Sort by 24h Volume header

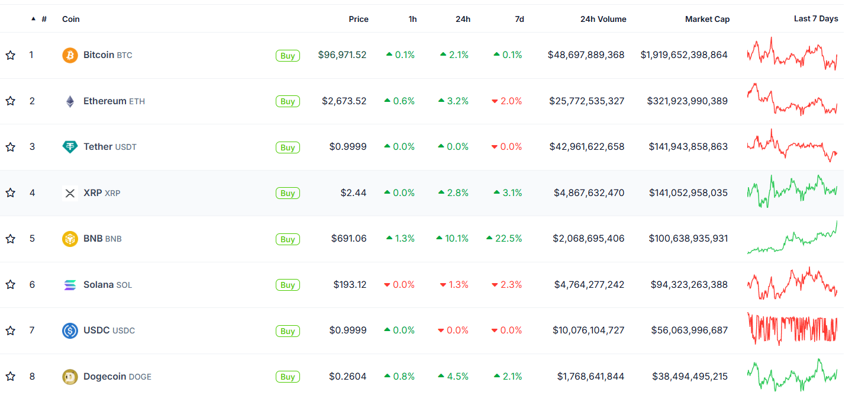click(x=604, y=19)
